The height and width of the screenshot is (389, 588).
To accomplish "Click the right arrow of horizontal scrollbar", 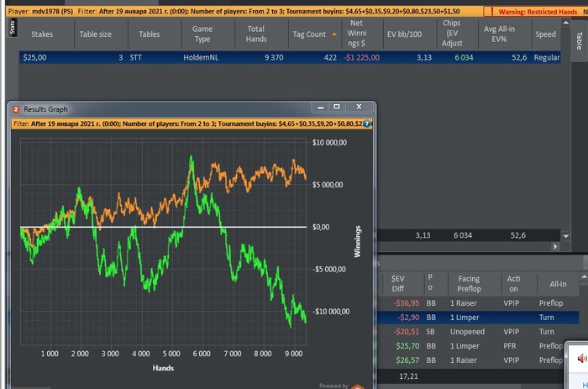I will pyautogui.click(x=555, y=246).
